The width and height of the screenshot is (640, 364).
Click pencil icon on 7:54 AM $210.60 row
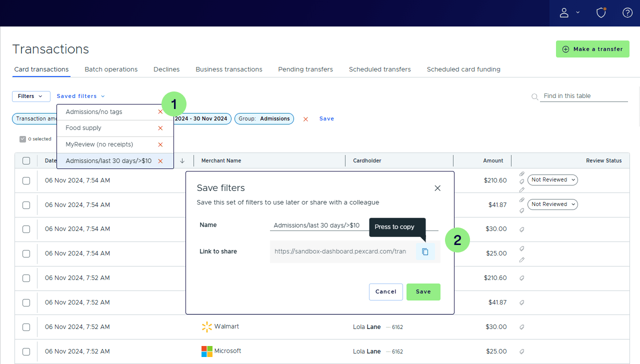[x=522, y=189]
